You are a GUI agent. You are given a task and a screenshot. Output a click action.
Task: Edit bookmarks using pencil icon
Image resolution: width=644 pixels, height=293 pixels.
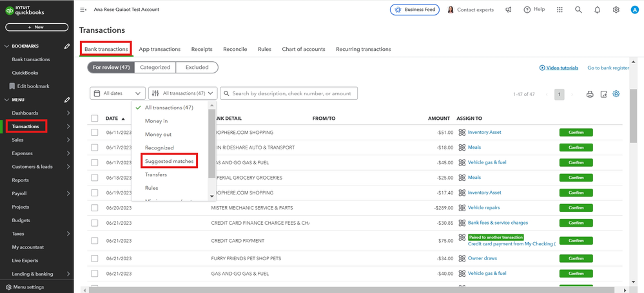tap(67, 46)
